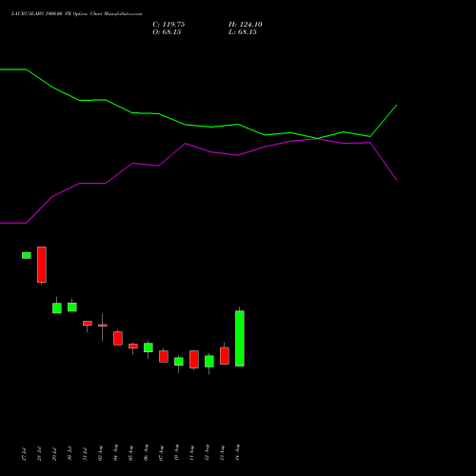The image size is (476, 476).
Task: Click the green candle for 06 Aug
Action: coord(149,347)
